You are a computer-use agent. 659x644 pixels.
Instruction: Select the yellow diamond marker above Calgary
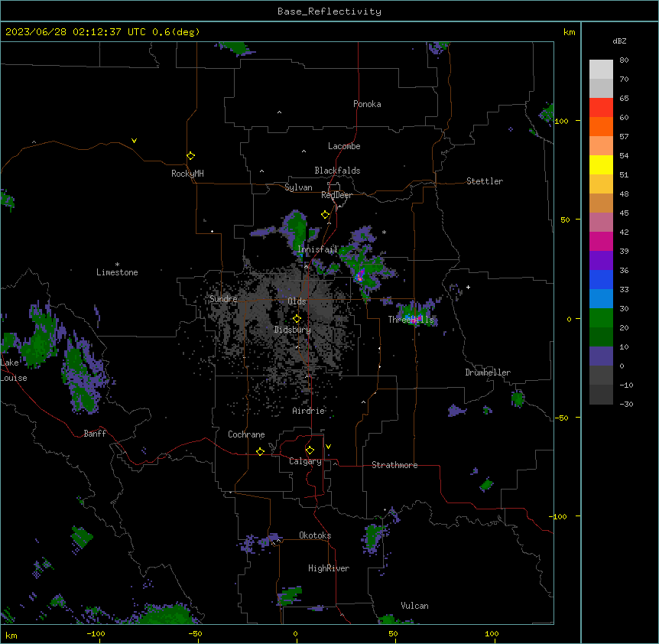click(x=310, y=450)
